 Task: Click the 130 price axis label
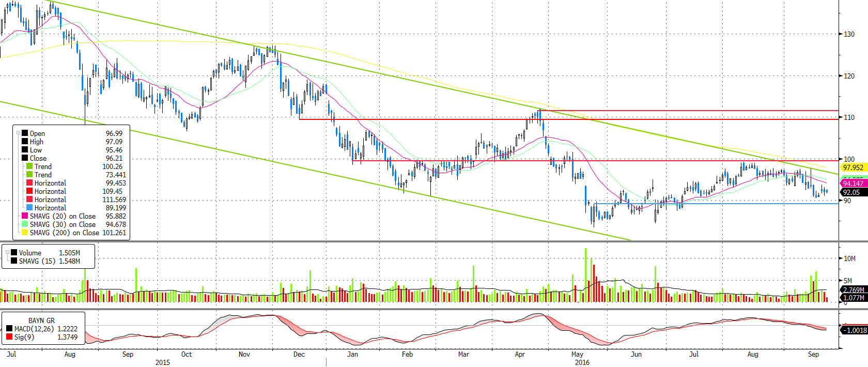[x=849, y=34]
